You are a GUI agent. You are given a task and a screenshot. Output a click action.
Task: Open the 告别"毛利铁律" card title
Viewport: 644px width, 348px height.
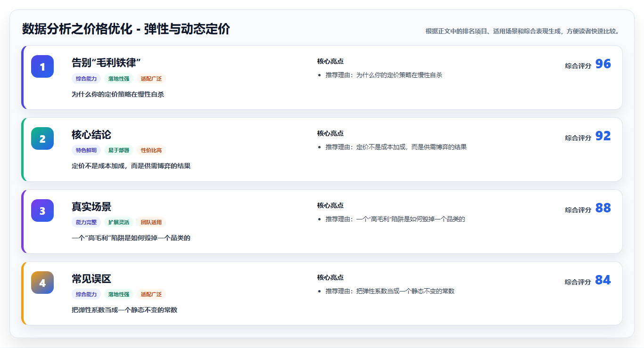pyautogui.click(x=107, y=63)
